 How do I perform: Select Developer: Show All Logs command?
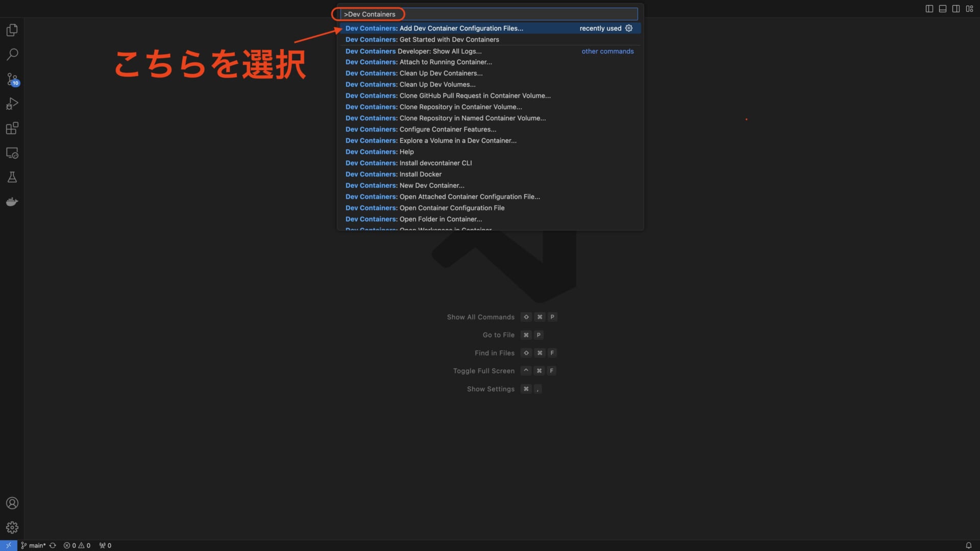point(490,51)
